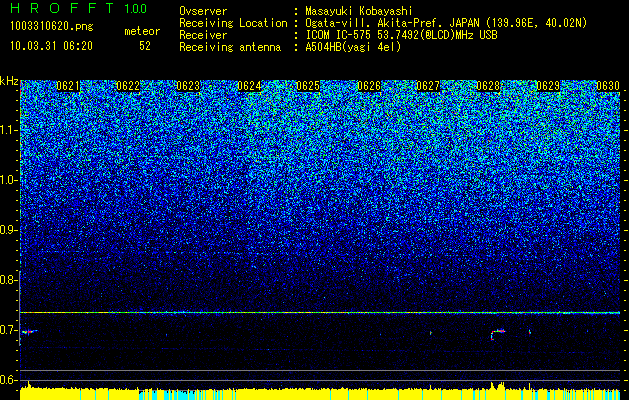Image resolution: width=629 pixels, height=400 pixels.
Task: Click the A504HB(yagi 4el) antenna text
Action: [x=353, y=47]
